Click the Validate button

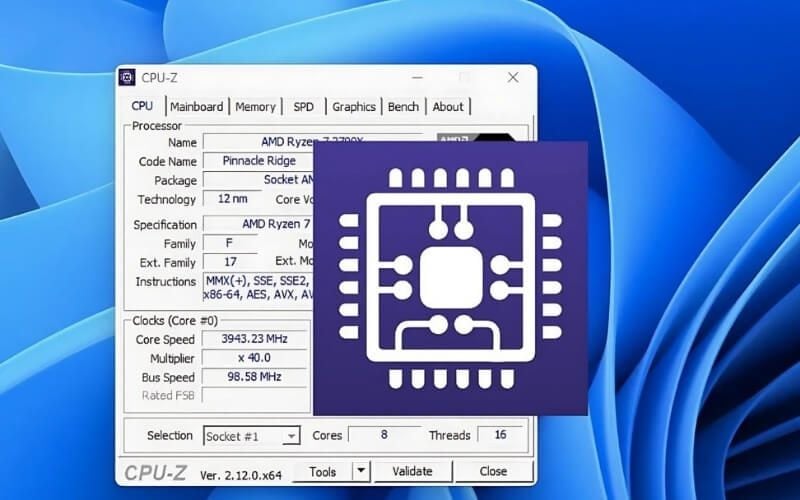coord(412,471)
